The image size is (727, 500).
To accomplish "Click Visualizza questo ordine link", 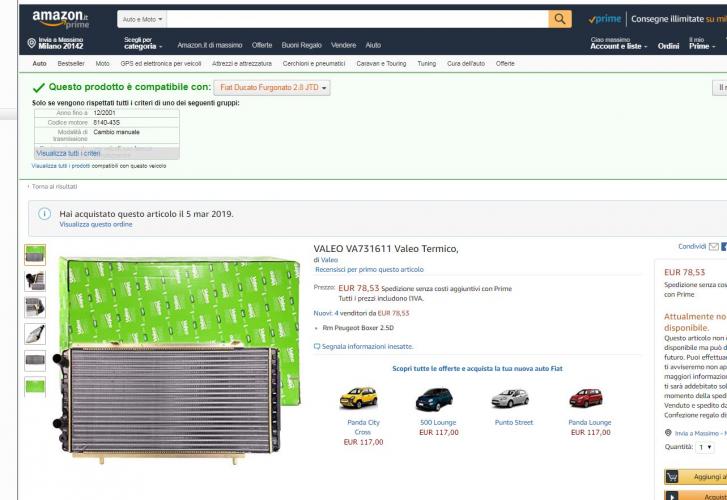I will tap(96, 224).
